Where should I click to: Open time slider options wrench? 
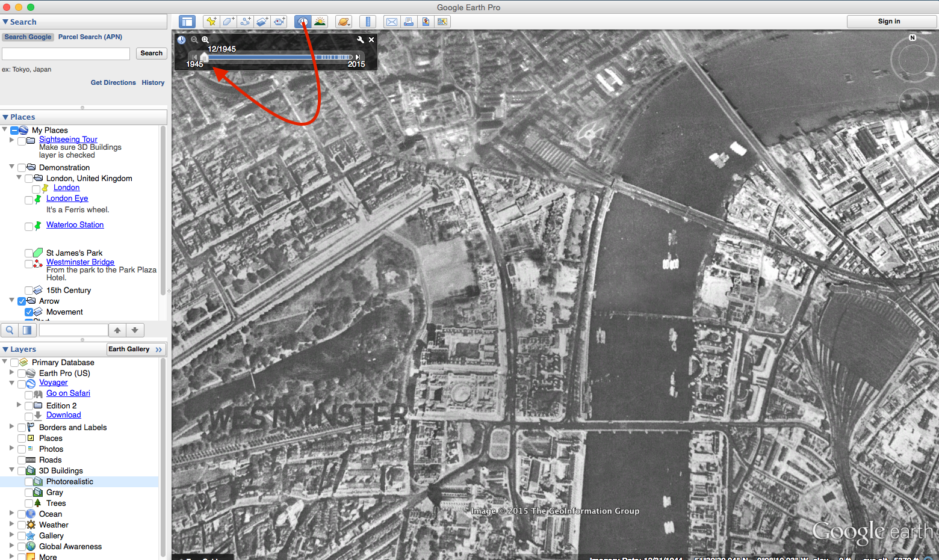(x=360, y=40)
